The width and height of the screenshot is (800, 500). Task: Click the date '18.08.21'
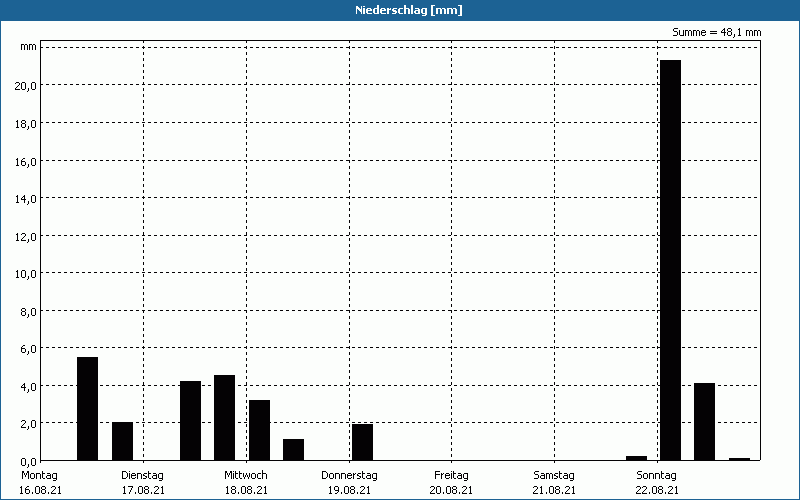(x=246, y=490)
